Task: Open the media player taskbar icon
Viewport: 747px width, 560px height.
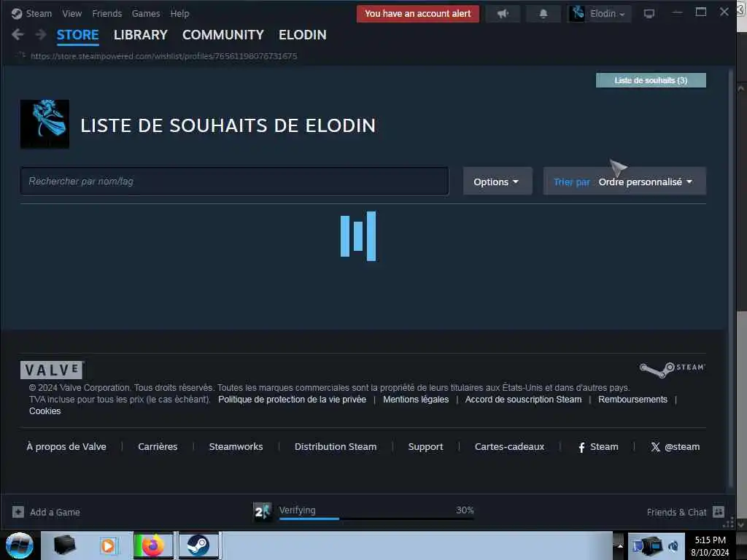Action: coord(108,545)
